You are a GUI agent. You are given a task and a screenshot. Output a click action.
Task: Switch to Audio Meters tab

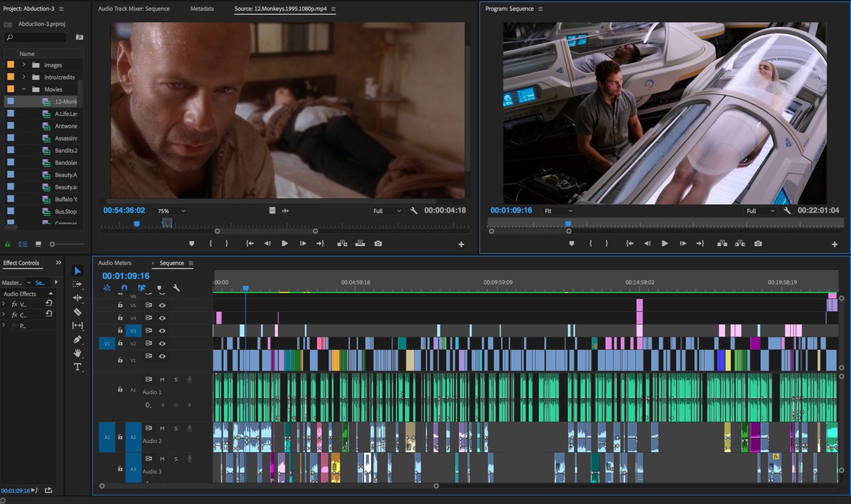point(114,263)
